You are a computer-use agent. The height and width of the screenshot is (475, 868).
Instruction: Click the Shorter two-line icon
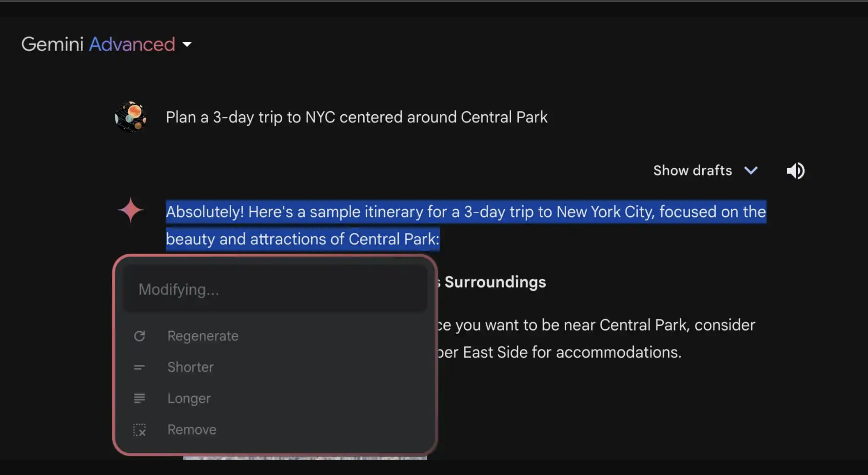(139, 367)
